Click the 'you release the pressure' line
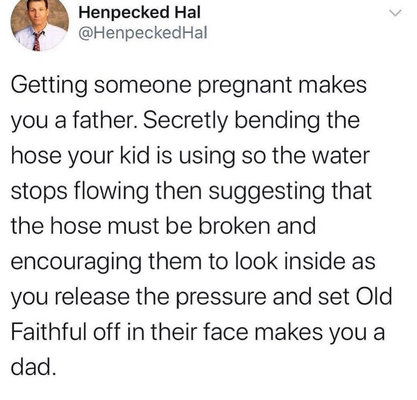This screenshot has width=417, height=400. point(201,298)
